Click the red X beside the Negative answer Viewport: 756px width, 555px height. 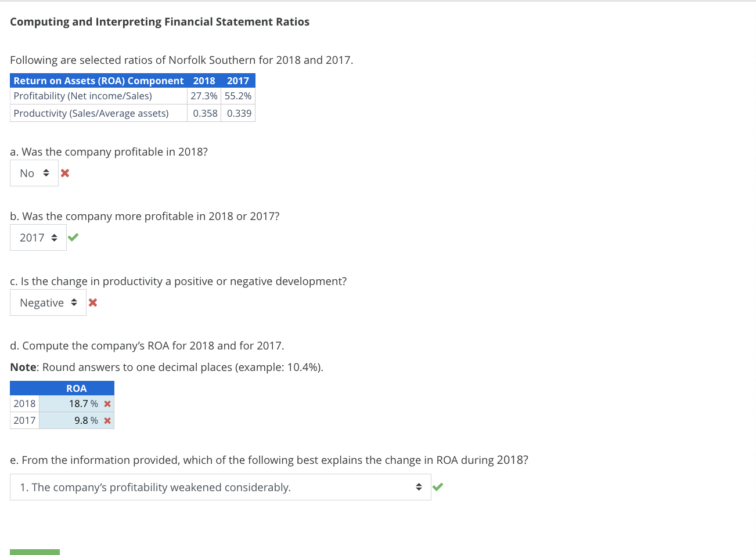93,302
